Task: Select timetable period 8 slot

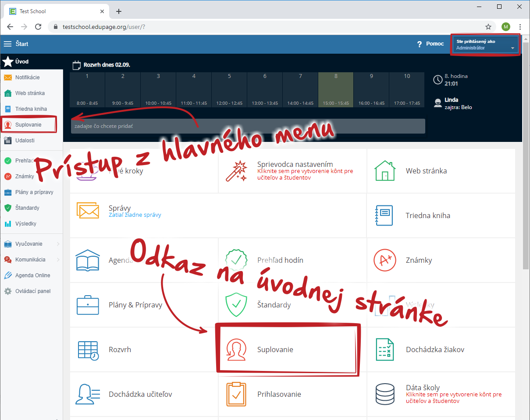Action: click(336, 89)
